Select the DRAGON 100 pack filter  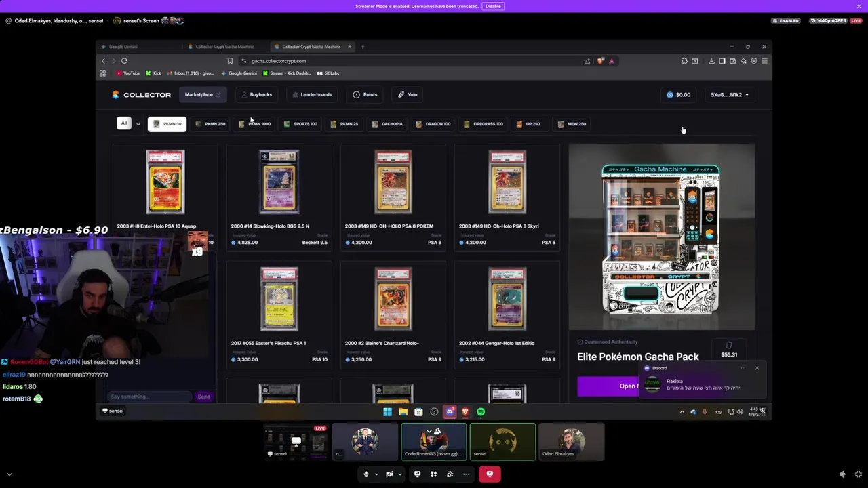point(433,124)
